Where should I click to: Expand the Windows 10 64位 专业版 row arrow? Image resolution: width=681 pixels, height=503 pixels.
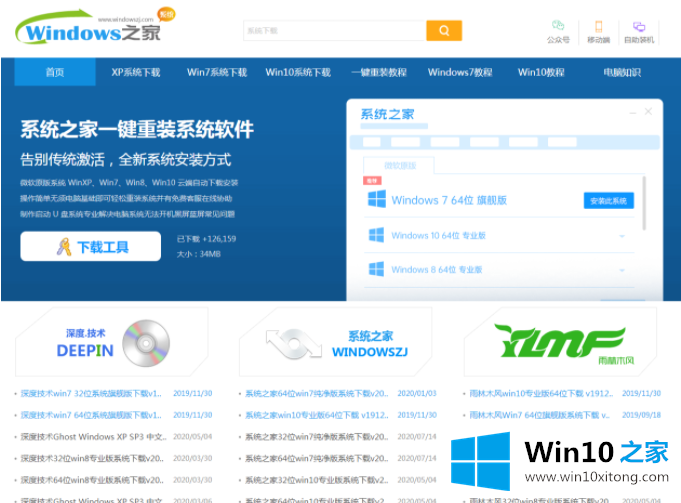622,236
